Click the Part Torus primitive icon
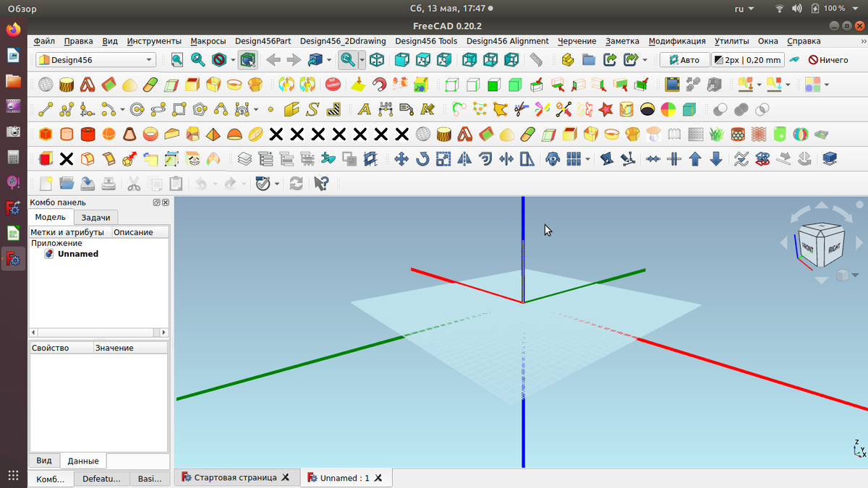This screenshot has width=868, height=488. 150,134
